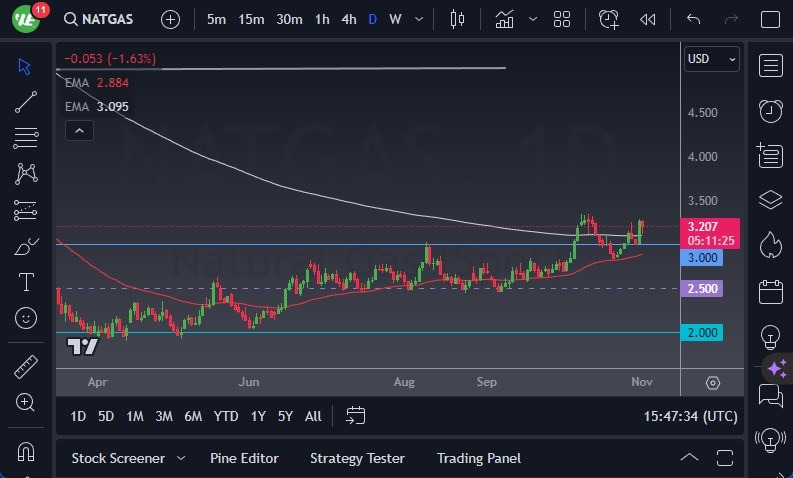Open the calendar icon in right sidebar

[770, 292]
